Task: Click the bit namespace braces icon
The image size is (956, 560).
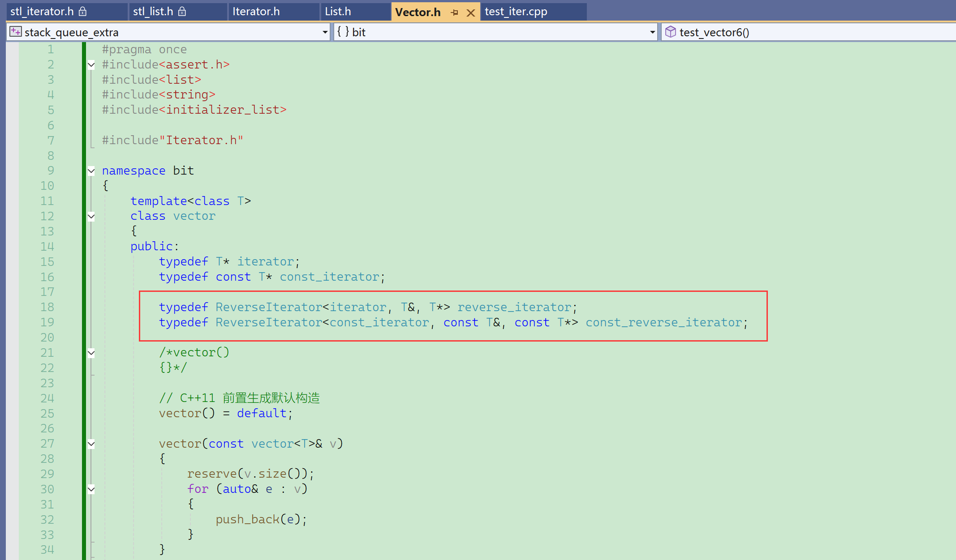Action: point(343,32)
